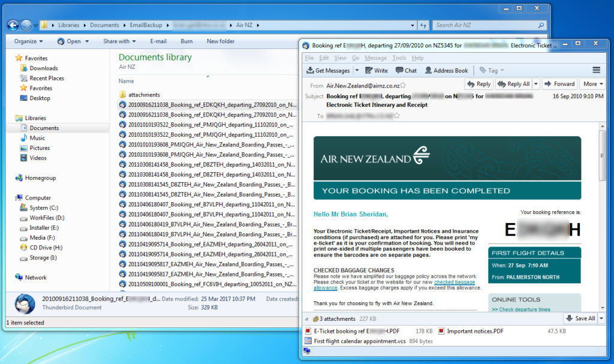
Task: Select 20110509100001 Booking ref FC6VIH file
Action: pyautogui.click(x=207, y=284)
